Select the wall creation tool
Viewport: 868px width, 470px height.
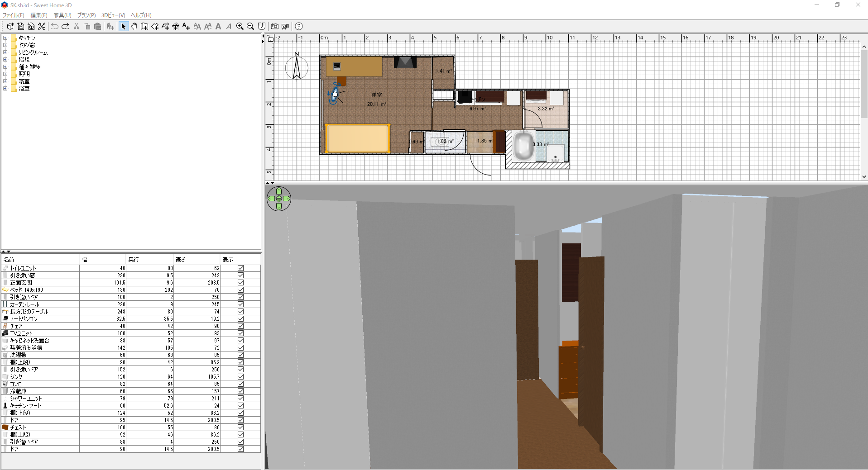point(144,26)
